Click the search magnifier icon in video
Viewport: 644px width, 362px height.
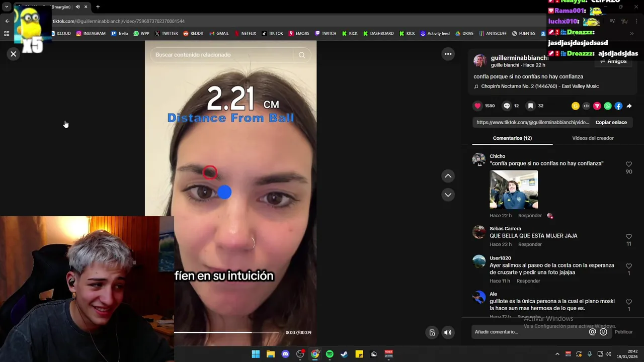click(x=302, y=55)
